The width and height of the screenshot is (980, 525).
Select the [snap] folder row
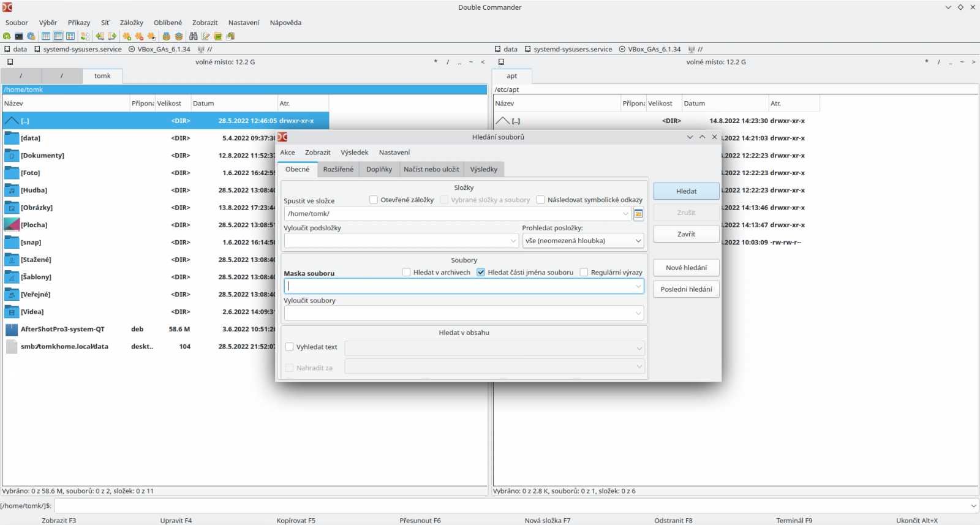(x=165, y=243)
